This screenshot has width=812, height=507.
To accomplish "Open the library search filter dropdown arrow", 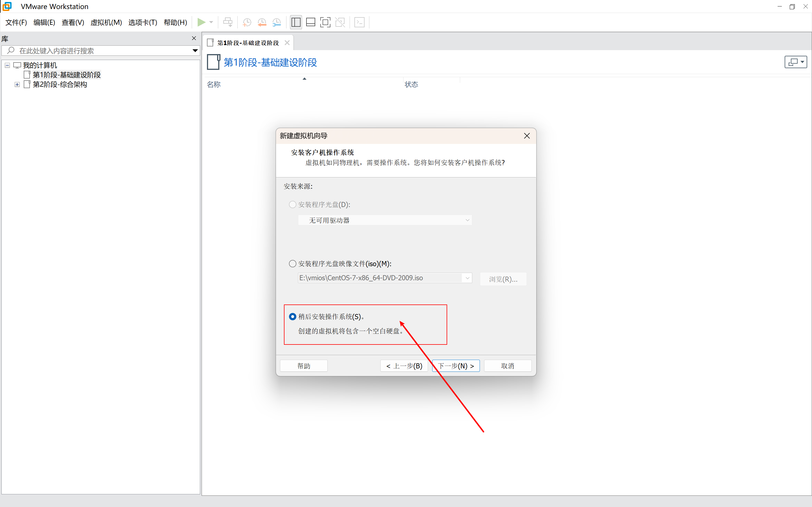I will click(x=195, y=51).
